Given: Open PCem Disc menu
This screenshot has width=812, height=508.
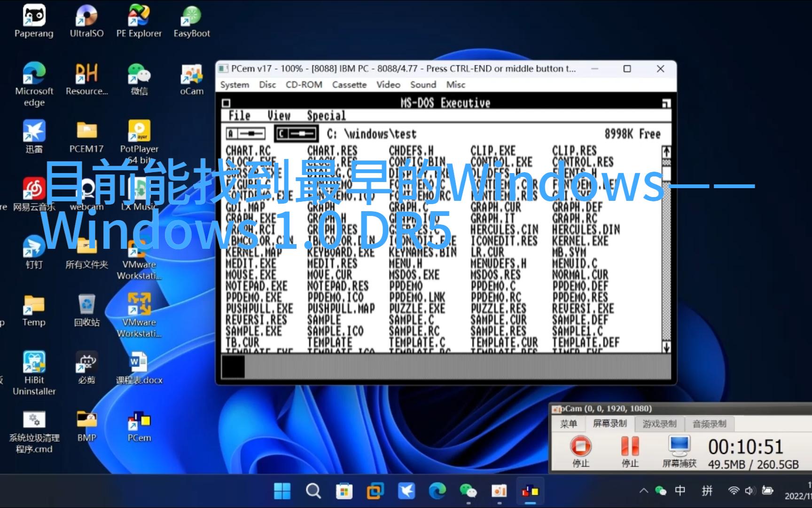Looking at the screenshot, I should coord(267,85).
